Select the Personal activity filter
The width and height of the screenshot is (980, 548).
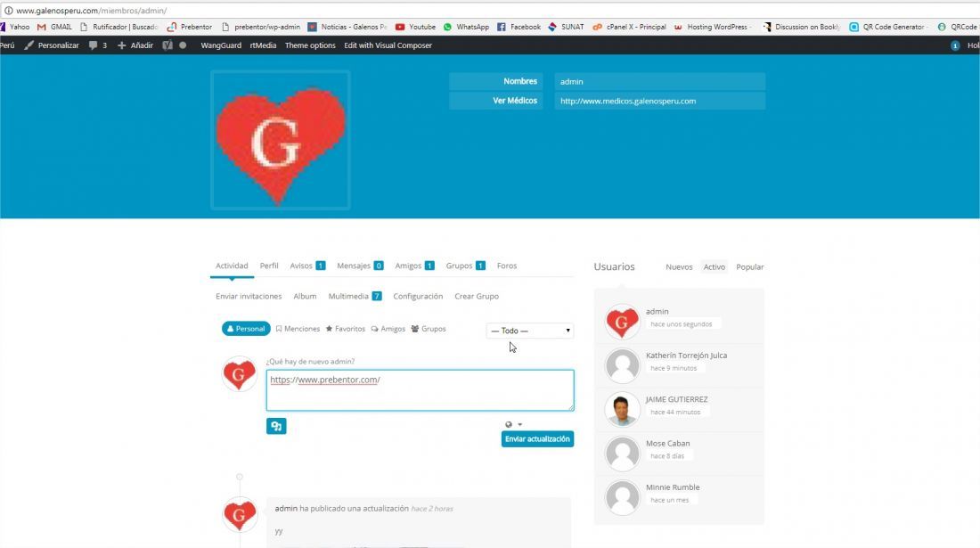coord(246,329)
